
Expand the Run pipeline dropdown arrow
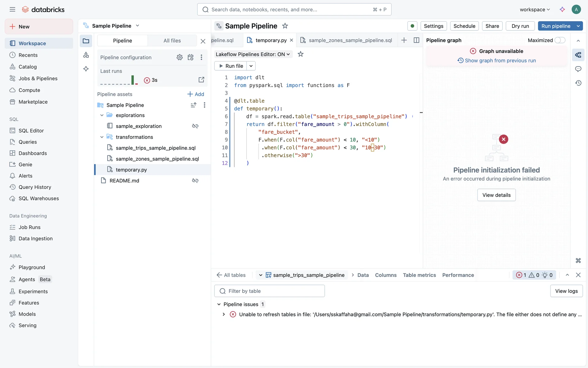(578, 26)
